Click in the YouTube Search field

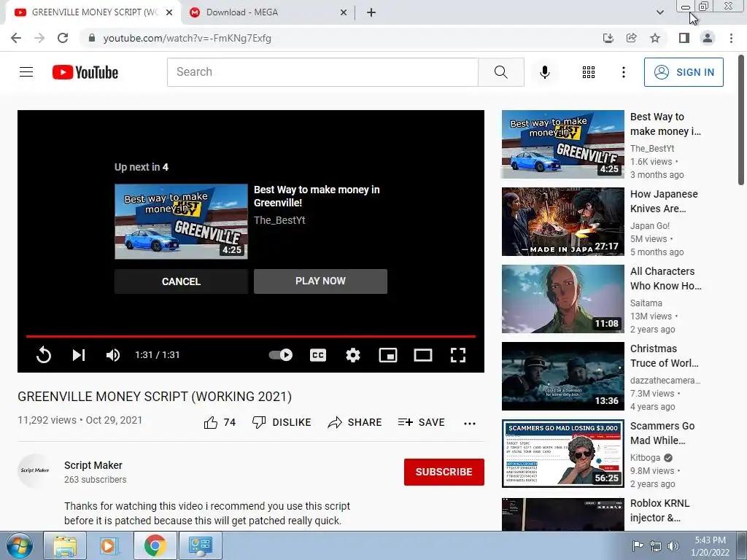(322, 72)
